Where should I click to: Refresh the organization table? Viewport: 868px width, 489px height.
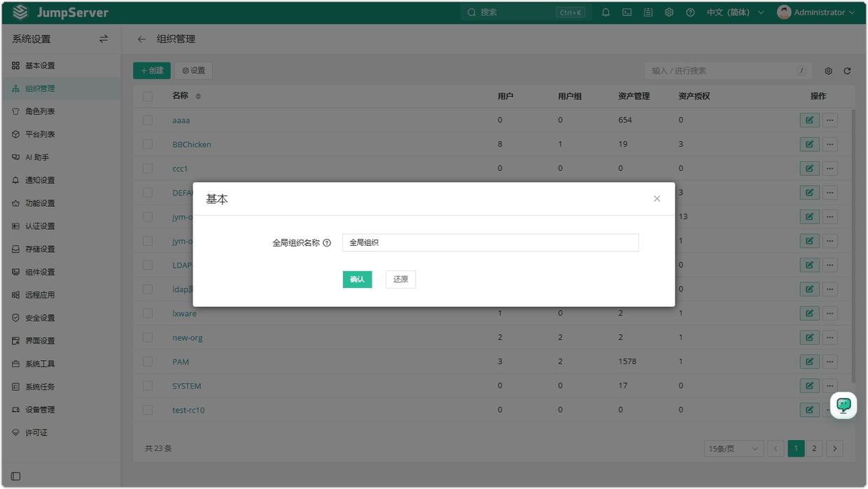pos(847,71)
